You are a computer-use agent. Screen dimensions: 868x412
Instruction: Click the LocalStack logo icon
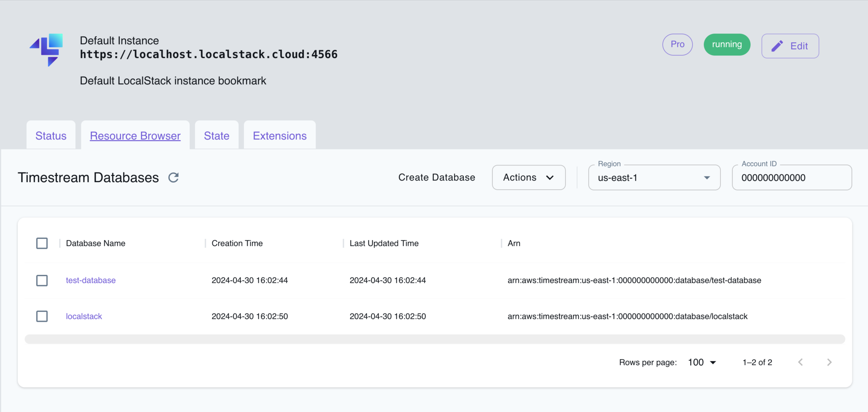(x=47, y=50)
